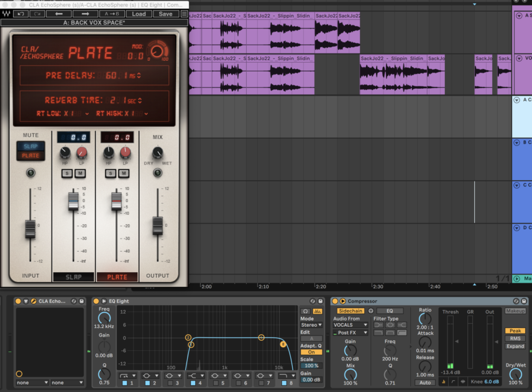Toggle EQ Eight audition headphone mode
This screenshot has width=532, height=392.
tap(305, 311)
